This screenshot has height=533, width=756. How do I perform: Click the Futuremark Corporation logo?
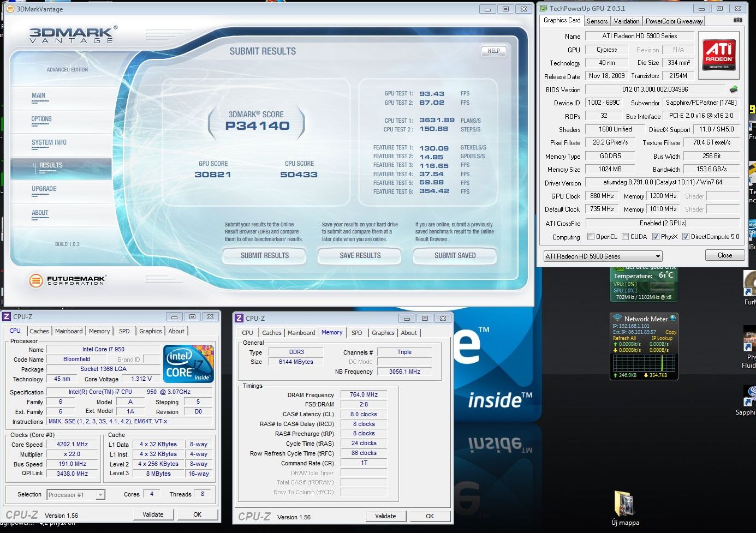point(68,280)
